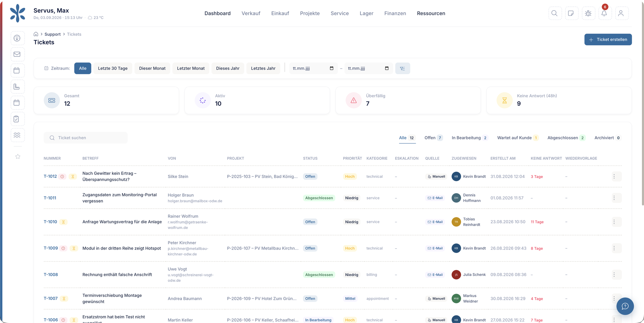Select 'Letzte 30 Tage' time range
This screenshot has width=644, height=323.
tap(113, 68)
